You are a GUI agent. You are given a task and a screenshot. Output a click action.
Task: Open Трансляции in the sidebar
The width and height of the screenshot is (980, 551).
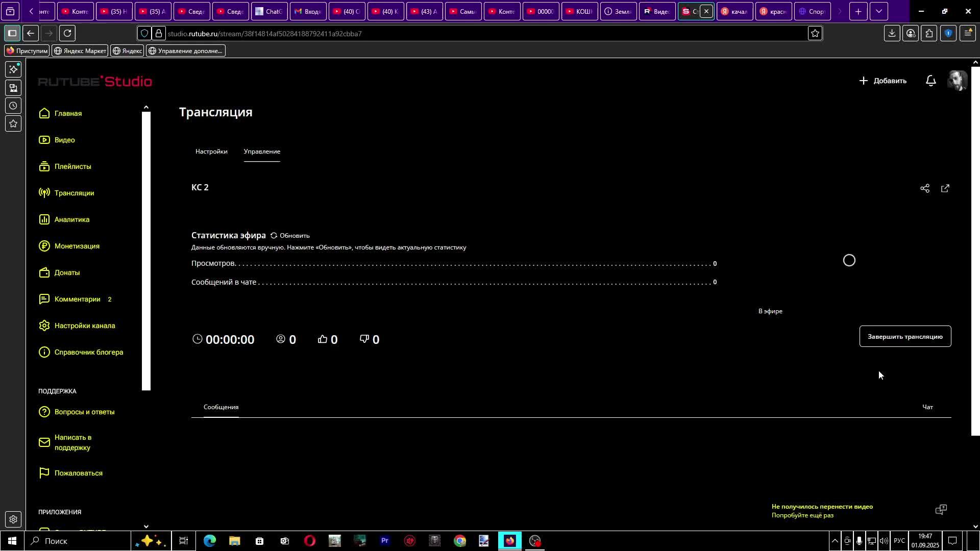[x=74, y=193]
